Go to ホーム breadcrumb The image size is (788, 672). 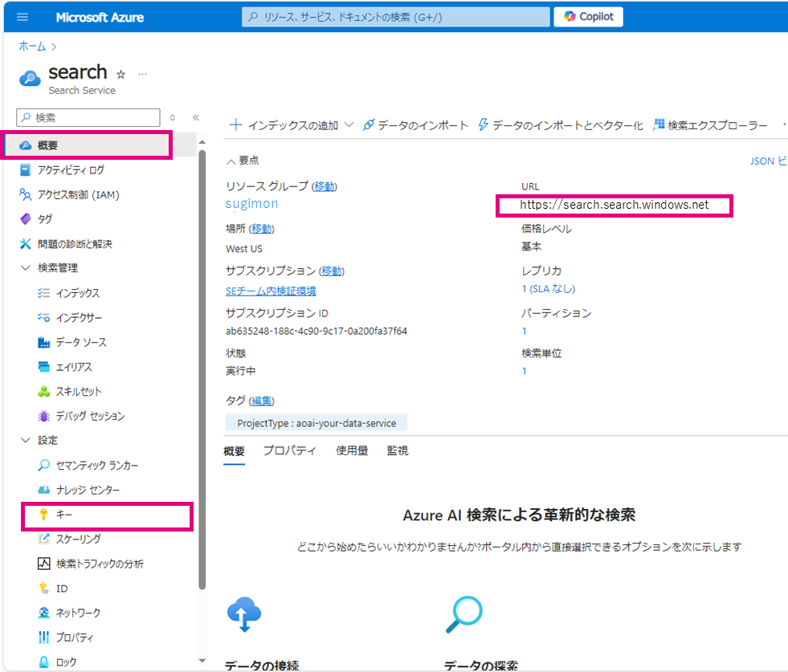coord(32,47)
